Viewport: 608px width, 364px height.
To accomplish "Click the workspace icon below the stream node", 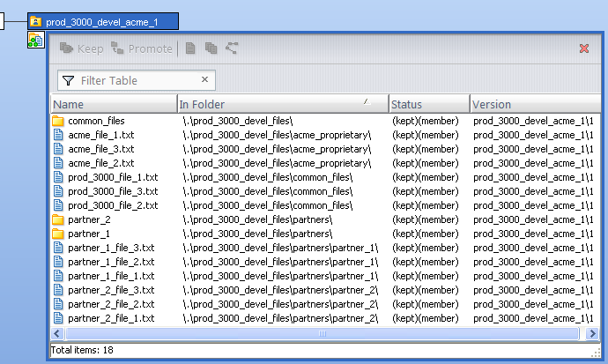I will click(x=36, y=41).
